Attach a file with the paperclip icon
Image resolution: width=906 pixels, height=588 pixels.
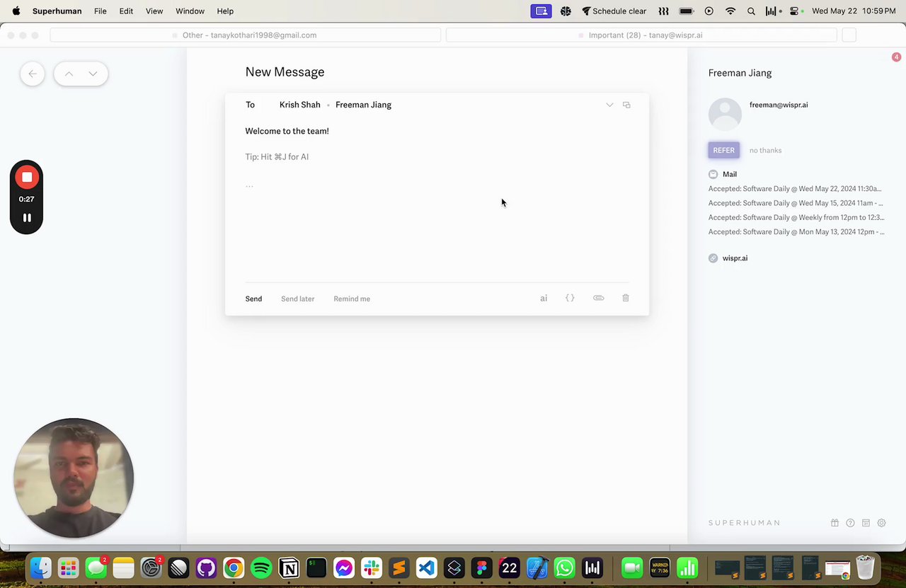(x=599, y=298)
